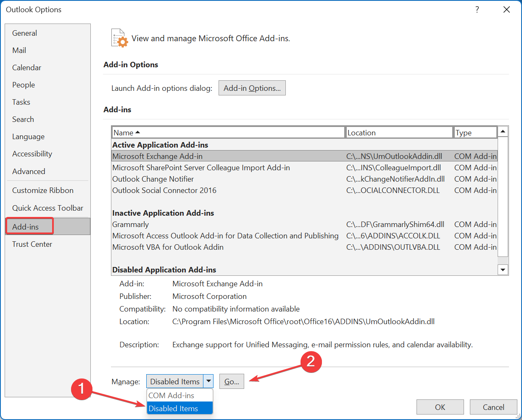Switch to the Trust Center section

(32, 244)
